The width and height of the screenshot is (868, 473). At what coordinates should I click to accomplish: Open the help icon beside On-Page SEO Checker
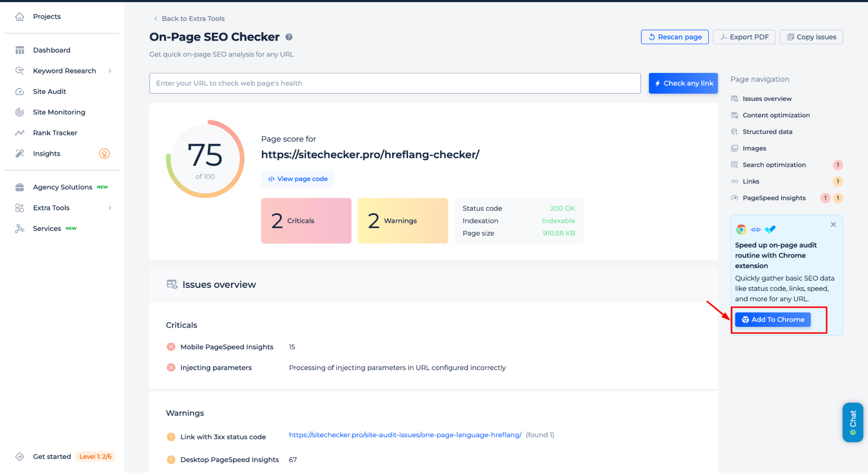[x=289, y=37]
